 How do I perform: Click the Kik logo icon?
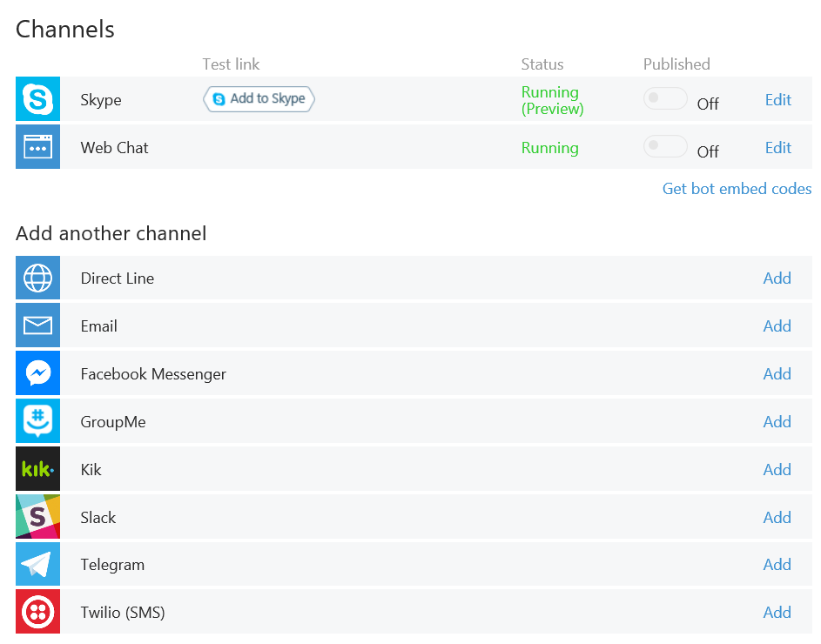(37, 468)
